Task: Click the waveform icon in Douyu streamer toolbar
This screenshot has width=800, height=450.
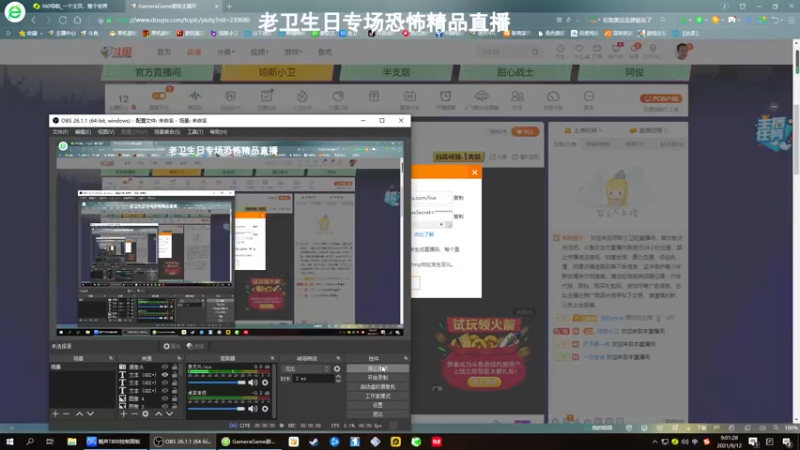Action: pos(195,98)
